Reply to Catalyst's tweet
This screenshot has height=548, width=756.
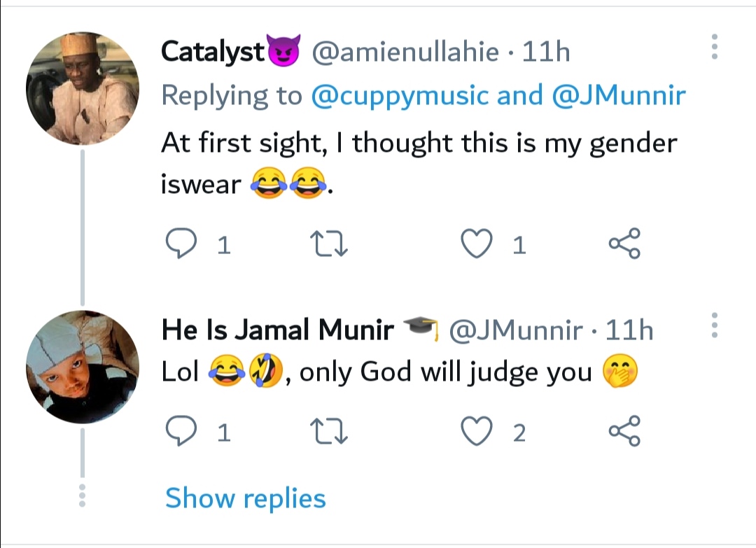(x=180, y=244)
